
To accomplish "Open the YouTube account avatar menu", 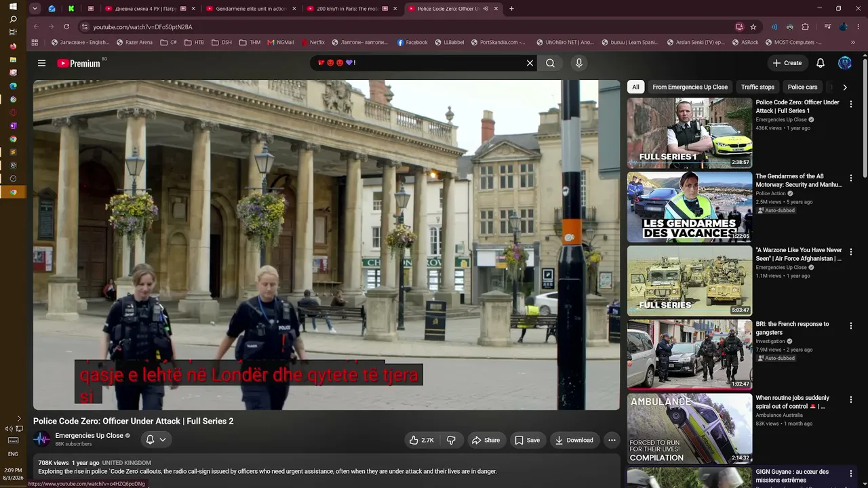I will (844, 63).
